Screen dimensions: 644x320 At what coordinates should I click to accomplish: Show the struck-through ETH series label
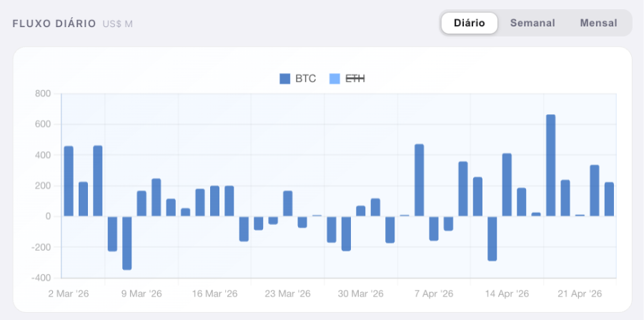click(x=355, y=79)
